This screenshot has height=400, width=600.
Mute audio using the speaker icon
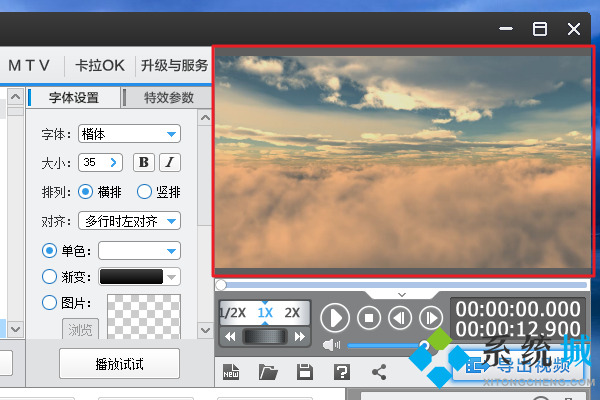coord(329,345)
